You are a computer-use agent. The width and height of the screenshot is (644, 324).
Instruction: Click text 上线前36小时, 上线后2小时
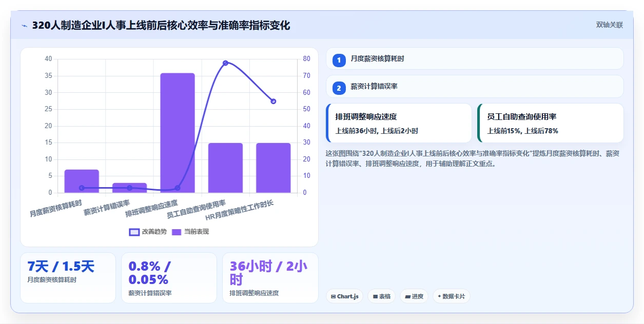click(x=377, y=131)
